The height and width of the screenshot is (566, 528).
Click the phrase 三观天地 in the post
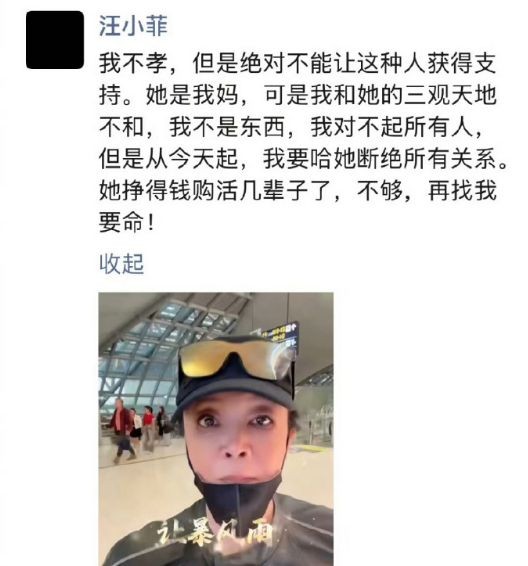(x=450, y=96)
